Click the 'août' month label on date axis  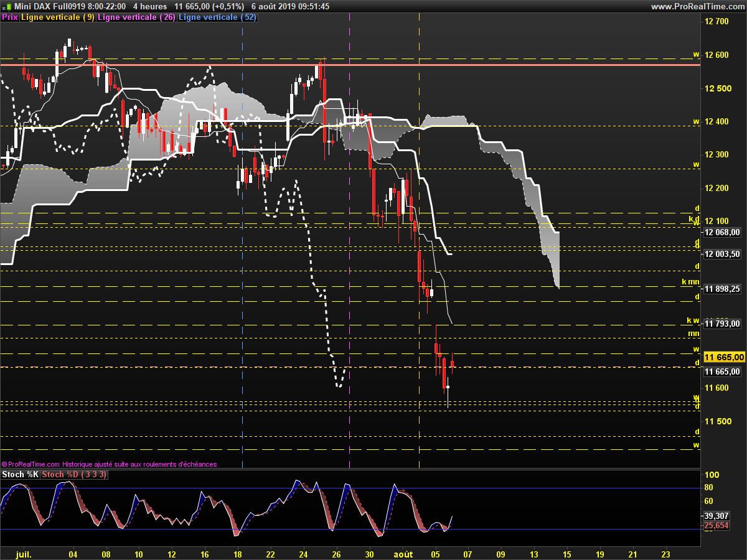click(403, 553)
